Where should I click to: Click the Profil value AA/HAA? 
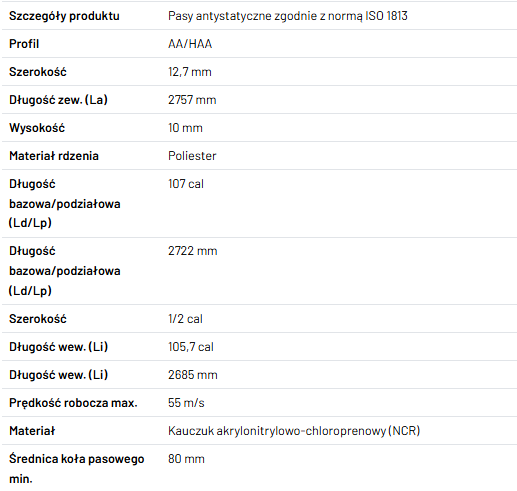pos(190,44)
